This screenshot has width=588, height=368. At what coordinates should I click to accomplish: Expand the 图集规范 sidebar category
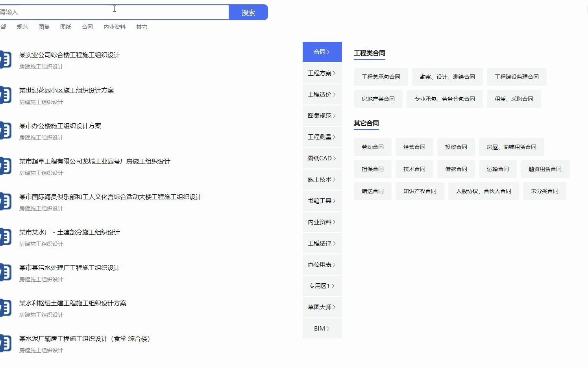[x=322, y=116]
